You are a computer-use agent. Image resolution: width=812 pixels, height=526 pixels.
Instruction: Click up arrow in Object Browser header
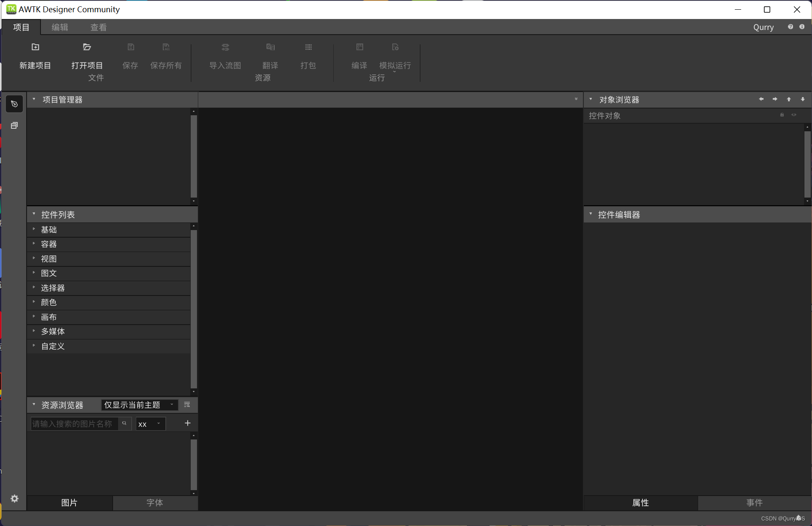(x=789, y=99)
